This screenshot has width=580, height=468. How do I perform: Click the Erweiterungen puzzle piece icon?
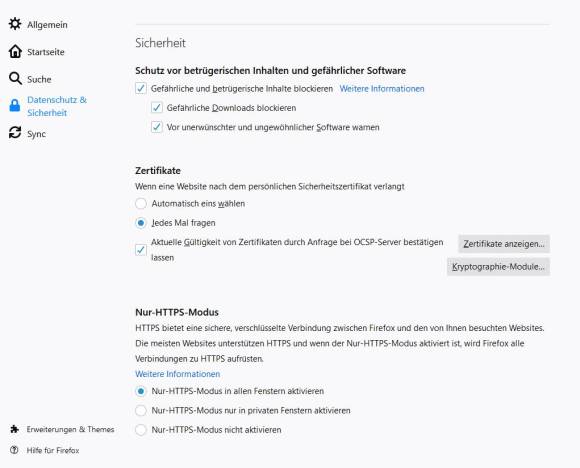[14, 429]
